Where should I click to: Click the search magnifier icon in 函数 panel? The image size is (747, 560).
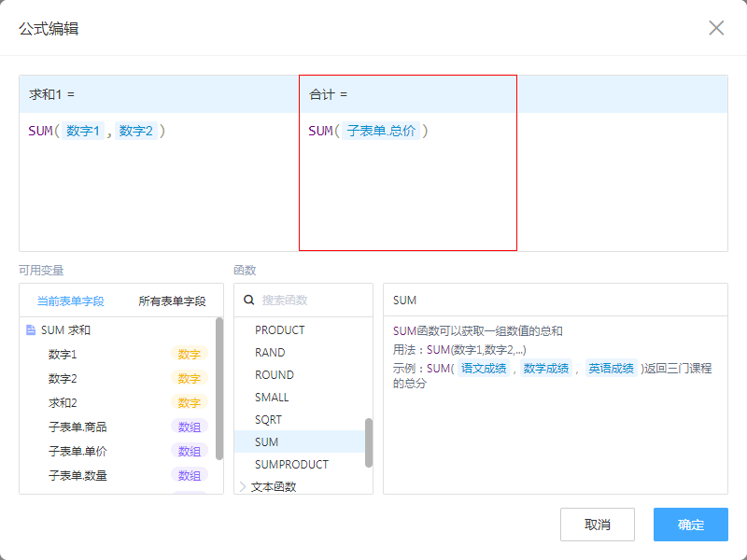click(249, 301)
